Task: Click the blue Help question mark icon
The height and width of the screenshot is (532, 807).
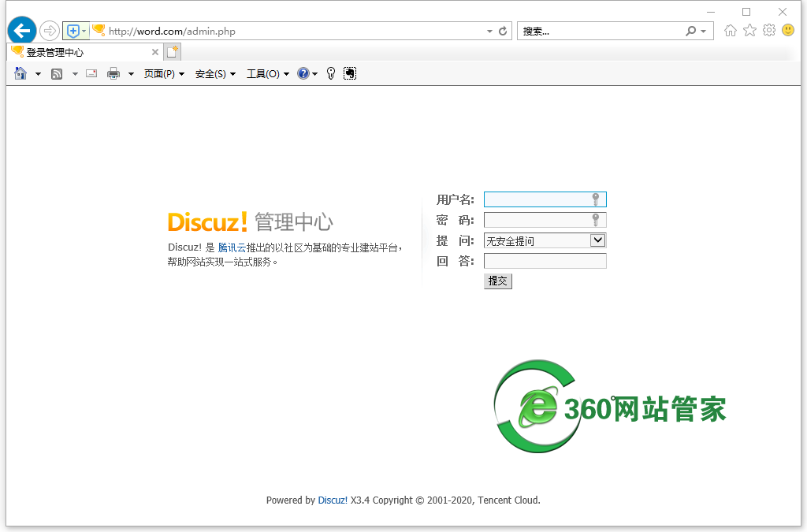Action: coord(303,73)
